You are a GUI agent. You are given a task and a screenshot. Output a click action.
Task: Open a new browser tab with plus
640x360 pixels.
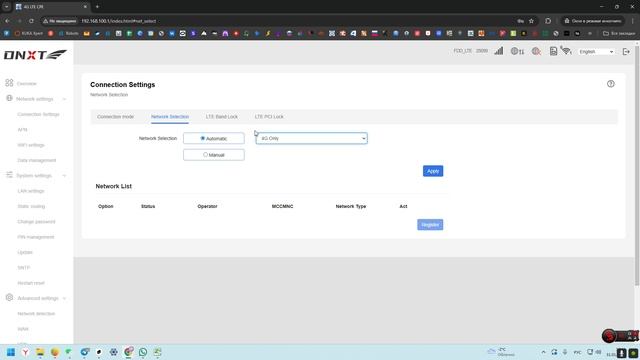coord(97,7)
